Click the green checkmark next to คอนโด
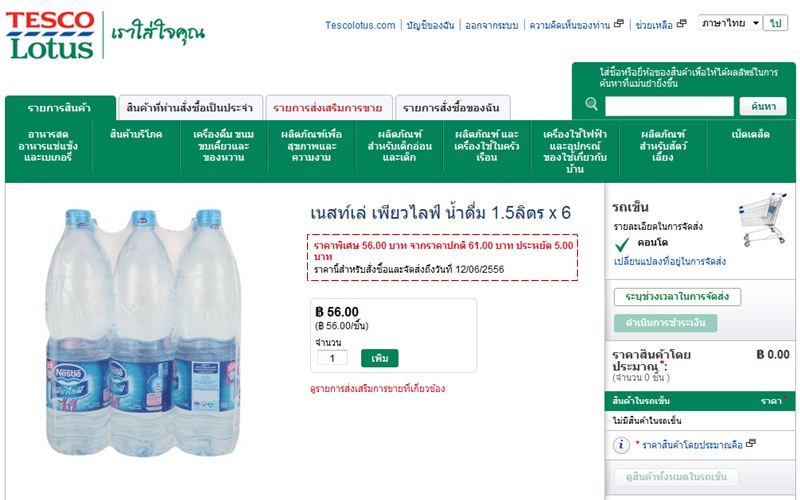The image size is (800, 500). (622, 245)
